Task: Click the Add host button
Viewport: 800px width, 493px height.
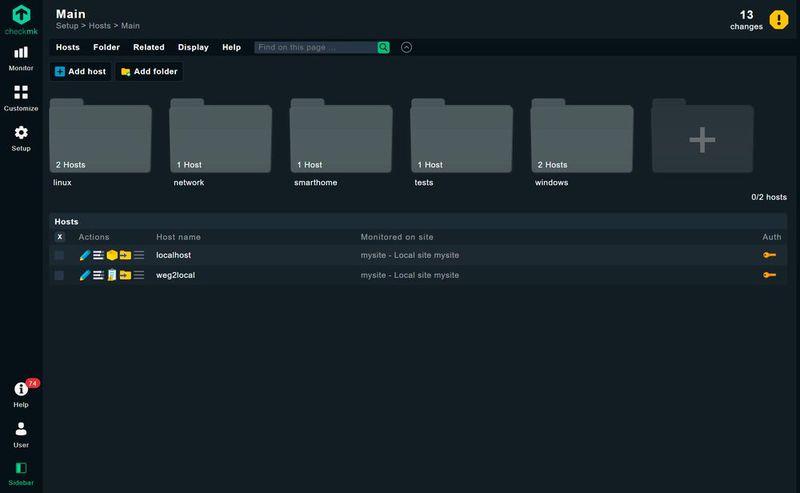Action: pyautogui.click(x=80, y=72)
